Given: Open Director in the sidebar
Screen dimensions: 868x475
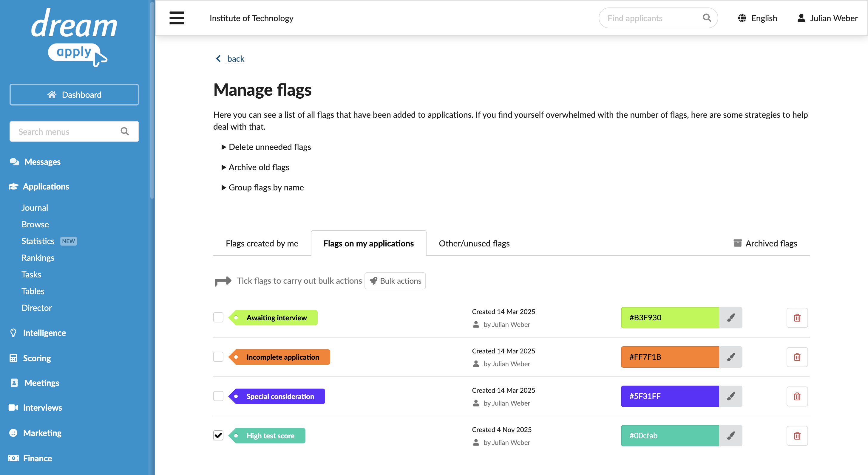Looking at the screenshot, I should [36, 308].
